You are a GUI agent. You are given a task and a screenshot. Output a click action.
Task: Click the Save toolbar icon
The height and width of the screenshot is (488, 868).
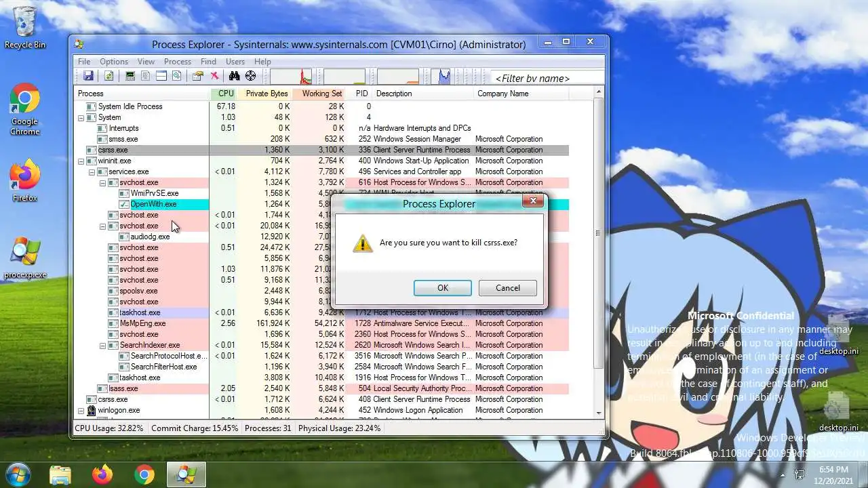(x=88, y=76)
